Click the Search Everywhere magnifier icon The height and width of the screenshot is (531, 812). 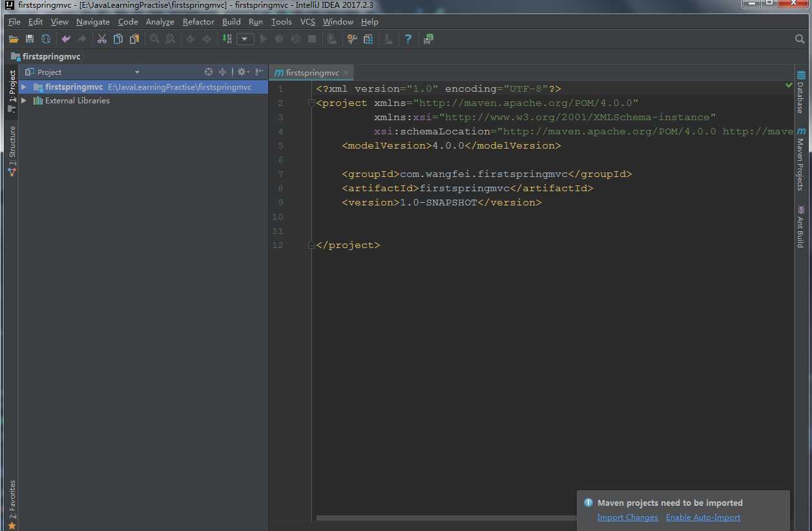coord(800,39)
